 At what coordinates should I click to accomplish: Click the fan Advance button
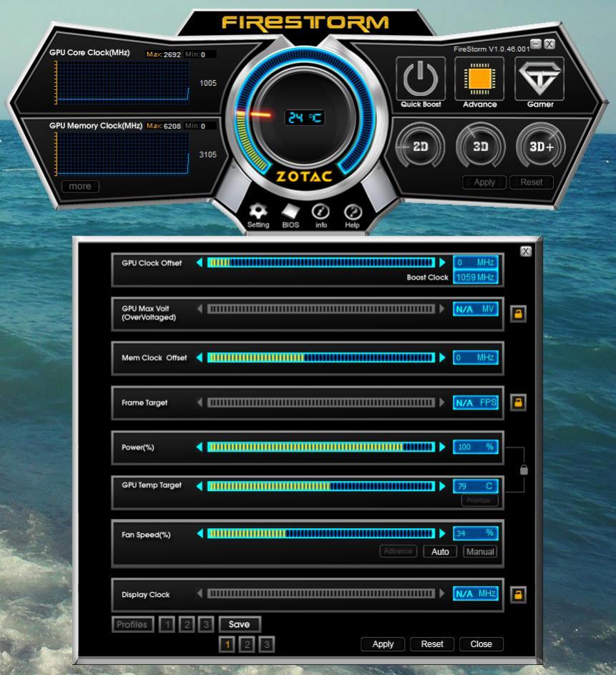click(x=399, y=551)
